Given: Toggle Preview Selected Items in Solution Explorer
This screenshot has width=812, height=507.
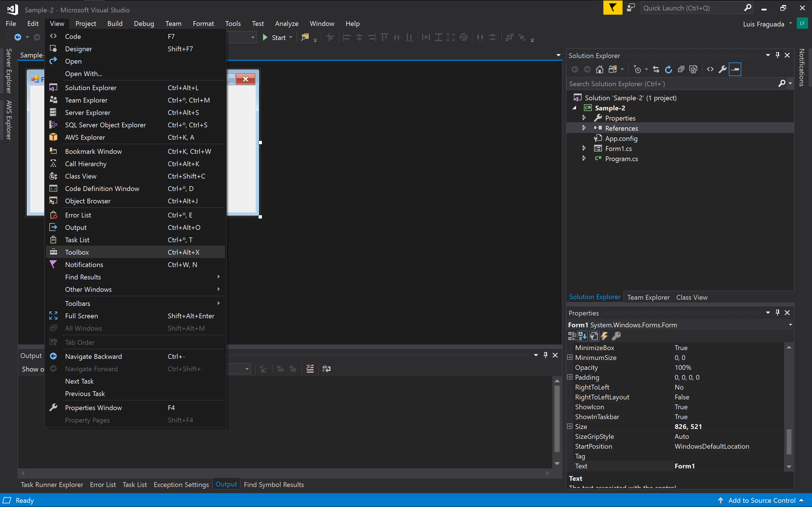Looking at the screenshot, I should 735,69.
